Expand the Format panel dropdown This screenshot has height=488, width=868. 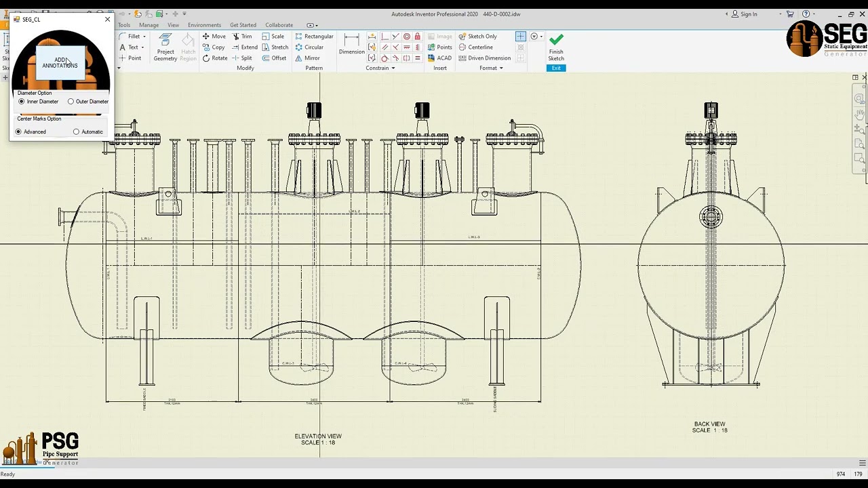(501, 68)
